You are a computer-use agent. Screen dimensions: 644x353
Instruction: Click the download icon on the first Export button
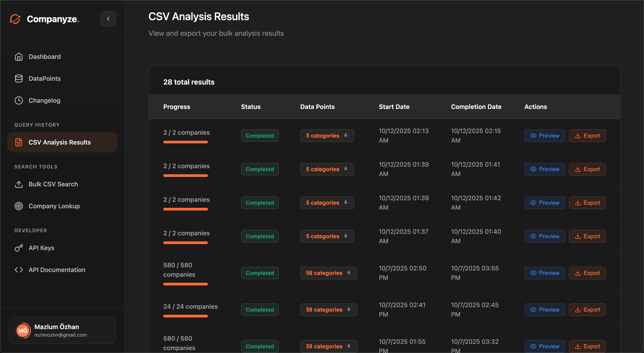click(x=578, y=136)
